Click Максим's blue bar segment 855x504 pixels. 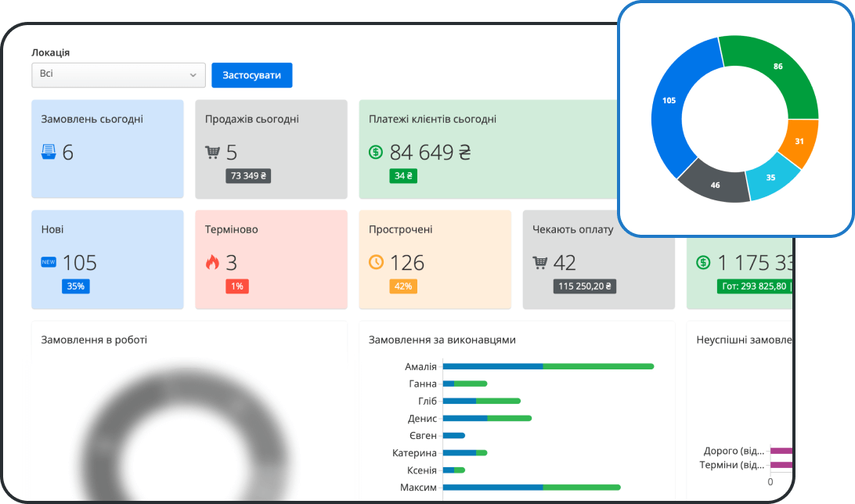point(492,487)
